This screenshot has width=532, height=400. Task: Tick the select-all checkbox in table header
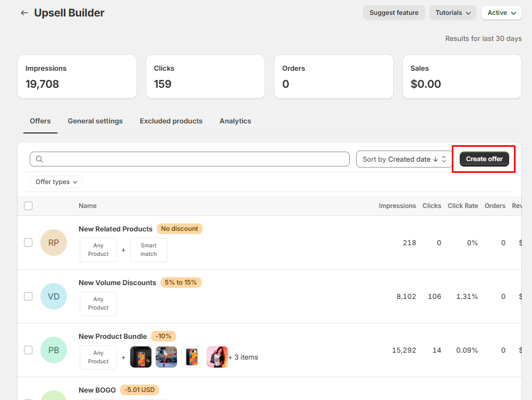point(28,206)
